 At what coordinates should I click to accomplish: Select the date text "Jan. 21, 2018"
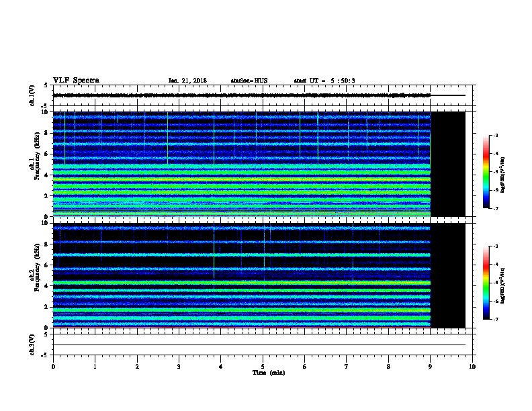click(x=187, y=81)
